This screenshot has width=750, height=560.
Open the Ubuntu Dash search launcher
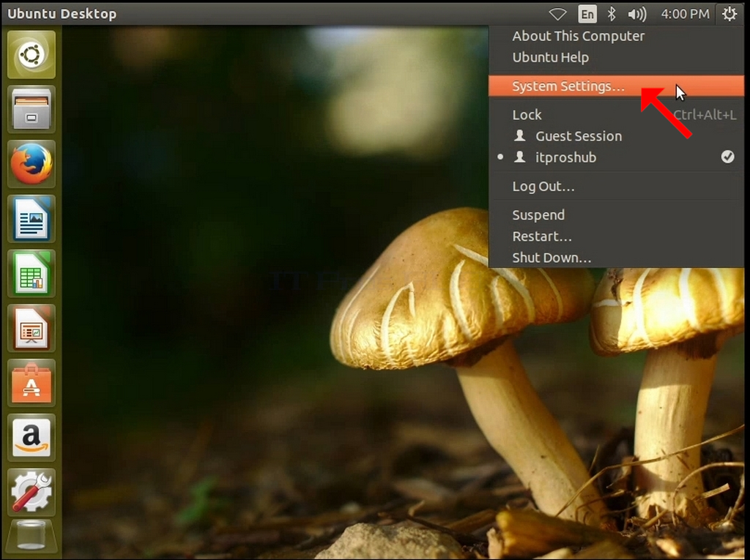pos(31,54)
